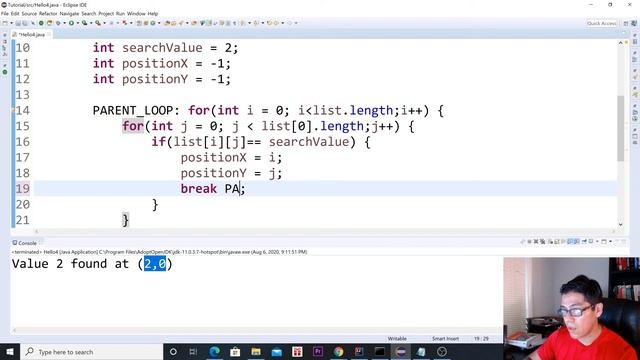Click the break keyword on line 19

click(198, 189)
